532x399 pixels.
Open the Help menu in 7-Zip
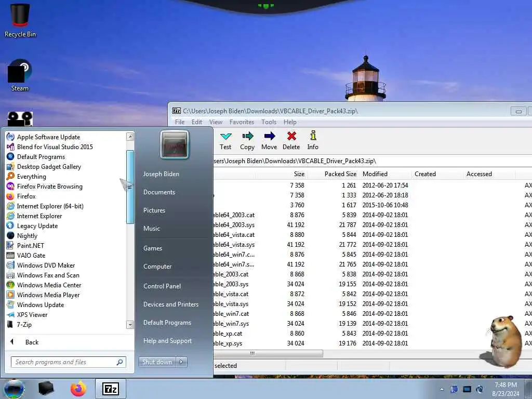pos(290,122)
